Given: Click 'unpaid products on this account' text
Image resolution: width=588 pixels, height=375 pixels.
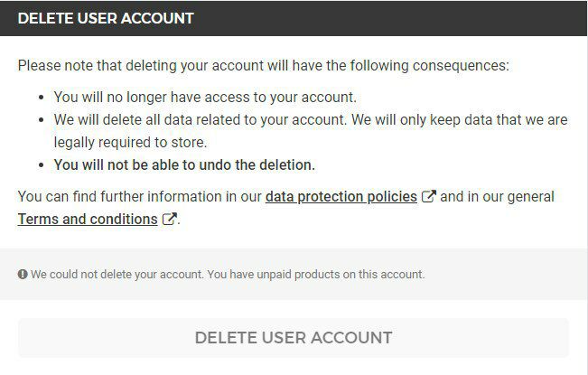Looking at the screenshot, I should coord(341,275).
